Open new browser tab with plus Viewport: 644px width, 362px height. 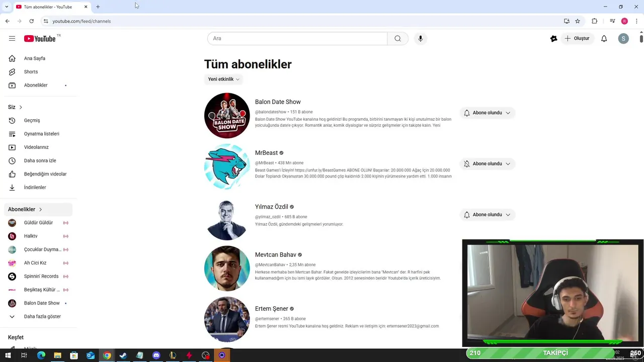pyautogui.click(x=98, y=7)
